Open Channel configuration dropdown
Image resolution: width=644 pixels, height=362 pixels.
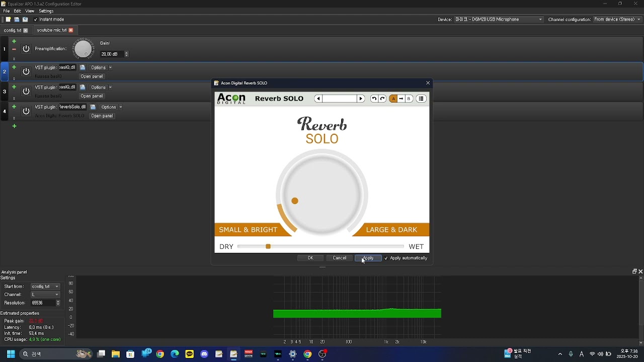[617, 20]
